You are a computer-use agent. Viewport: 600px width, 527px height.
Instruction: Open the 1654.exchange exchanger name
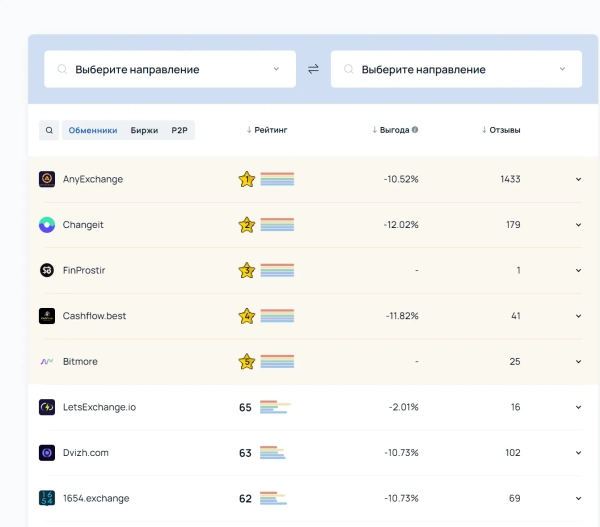click(96, 498)
